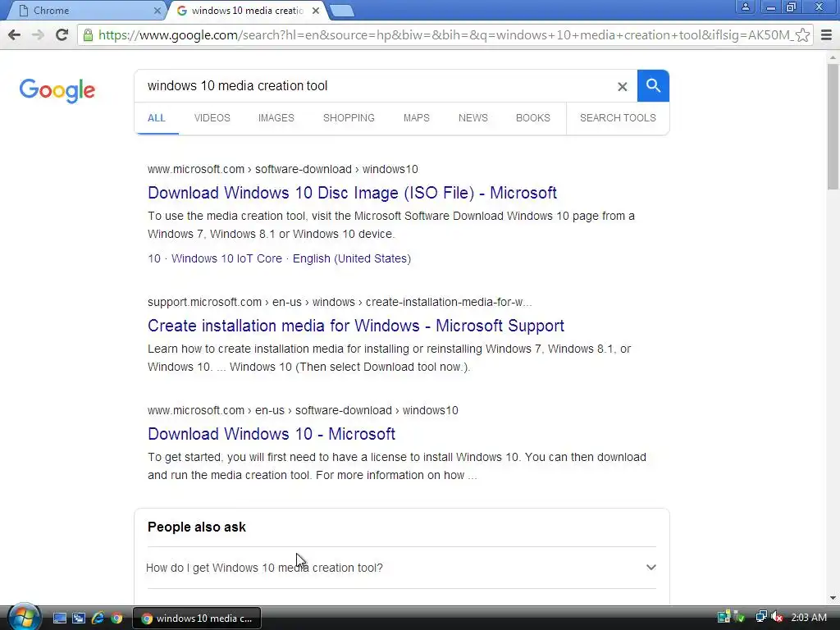Viewport: 840px width, 630px height.
Task: Click the muted volume tray icon
Action: click(x=777, y=617)
